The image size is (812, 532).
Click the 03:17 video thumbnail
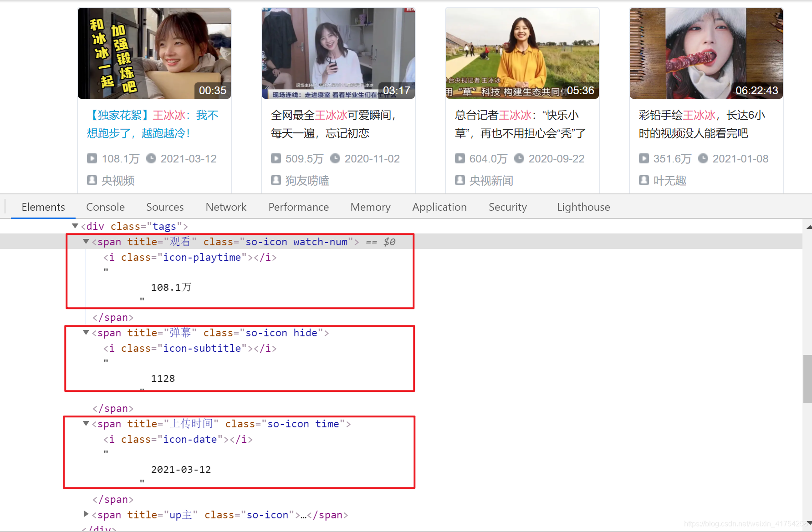click(338, 53)
